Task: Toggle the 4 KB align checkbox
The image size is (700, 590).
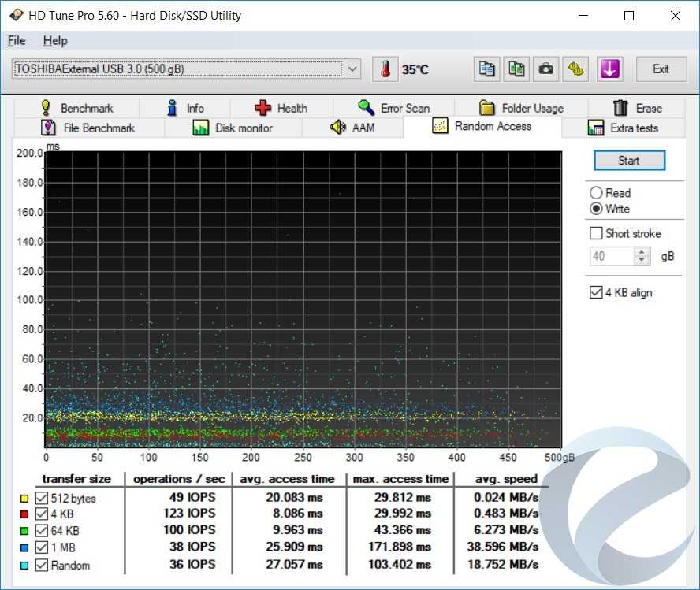Action: click(x=597, y=292)
